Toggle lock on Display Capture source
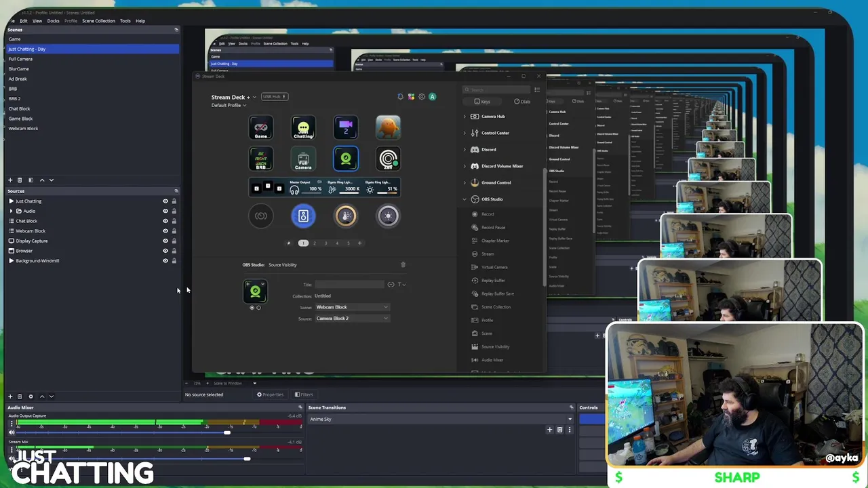Image resolution: width=868 pixels, height=488 pixels. [174, 241]
